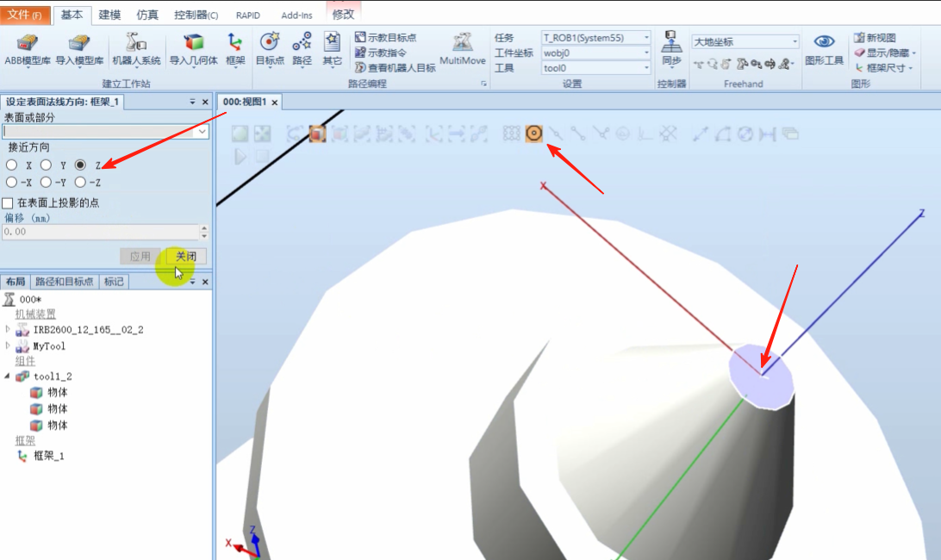Select the point-to-point measure tool
Screen dimensions: 941x560
pos(700,134)
